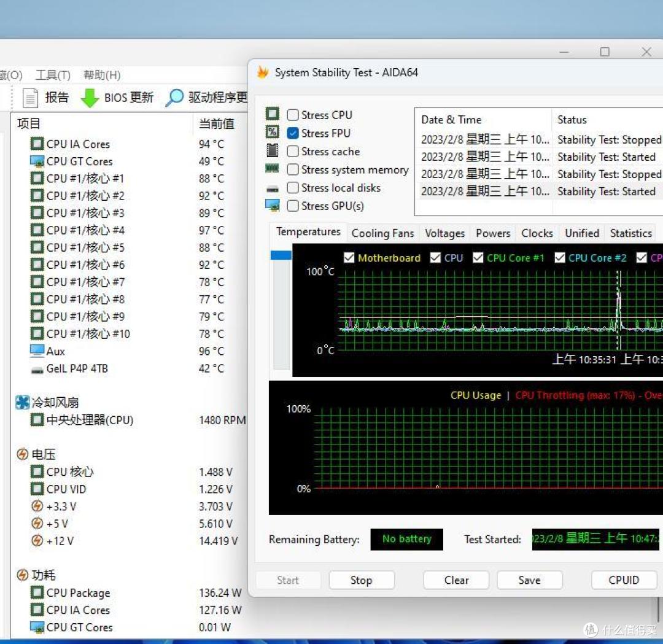The width and height of the screenshot is (663, 644).
Task: Switch to the Voltages tab
Action: click(x=444, y=233)
